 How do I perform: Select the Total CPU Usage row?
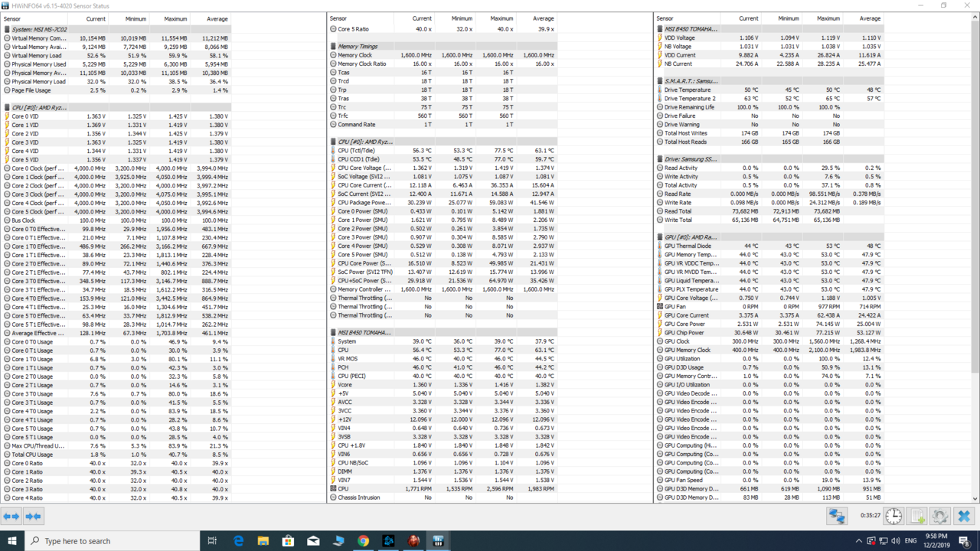[116, 455]
